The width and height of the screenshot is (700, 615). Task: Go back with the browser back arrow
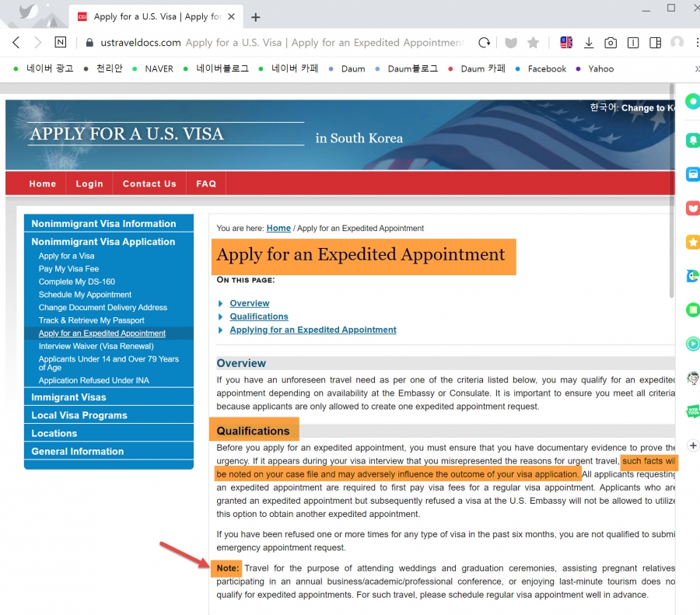click(16, 43)
